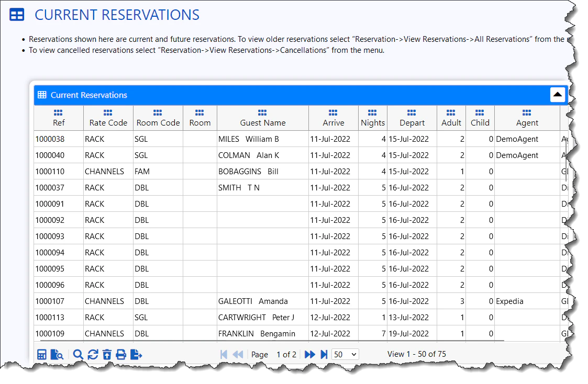Select reservation row 1000107 for Amanda Galeotti

click(262, 301)
